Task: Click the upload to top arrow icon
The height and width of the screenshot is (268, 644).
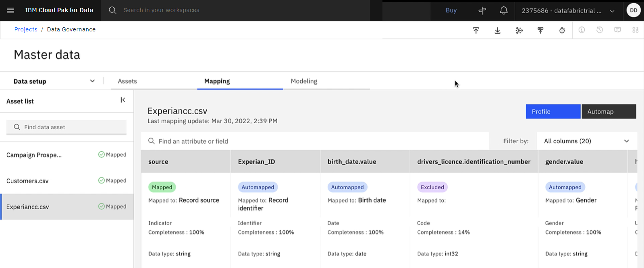Action: (x=476, y=31)
